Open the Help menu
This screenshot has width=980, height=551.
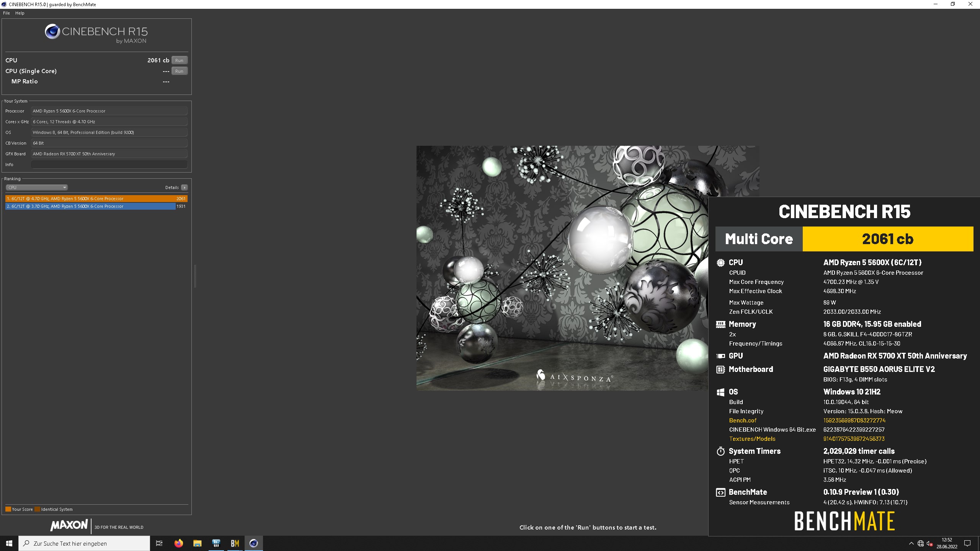20,13
